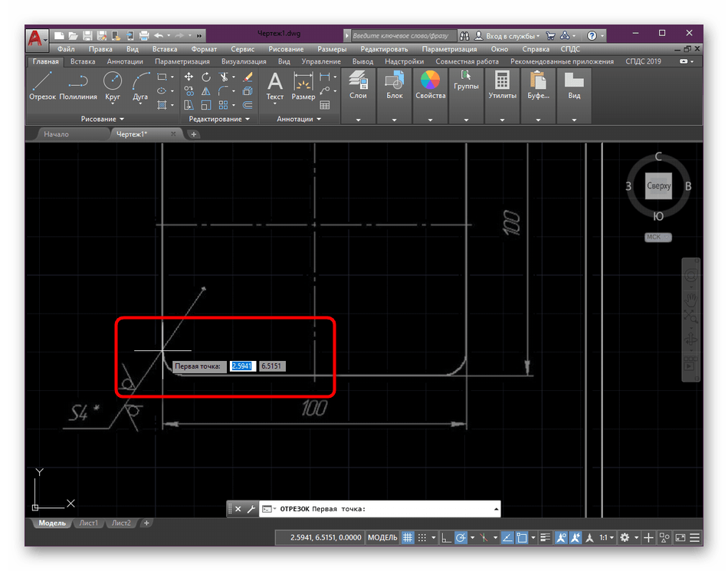Switch to the Лист1 layout tab
The width and height of the screenshot is (728, 571).
point(88,523)
